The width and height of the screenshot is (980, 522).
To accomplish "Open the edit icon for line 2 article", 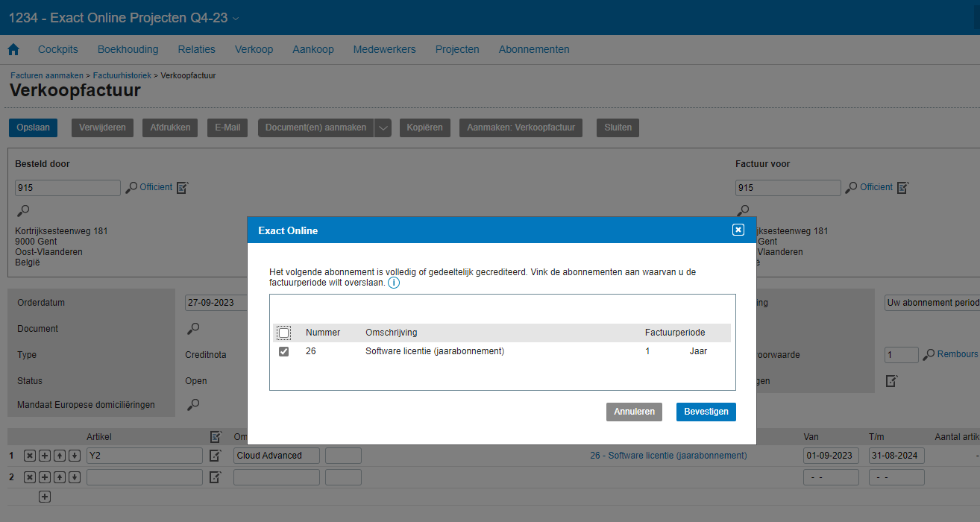I will click(x=215, y=477).
